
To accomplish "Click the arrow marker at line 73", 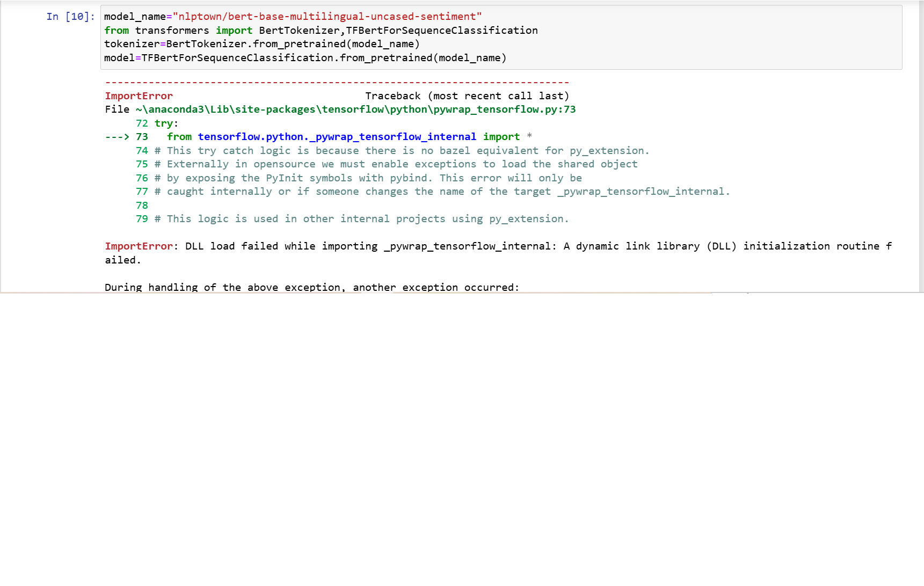I will click(117, 137).
